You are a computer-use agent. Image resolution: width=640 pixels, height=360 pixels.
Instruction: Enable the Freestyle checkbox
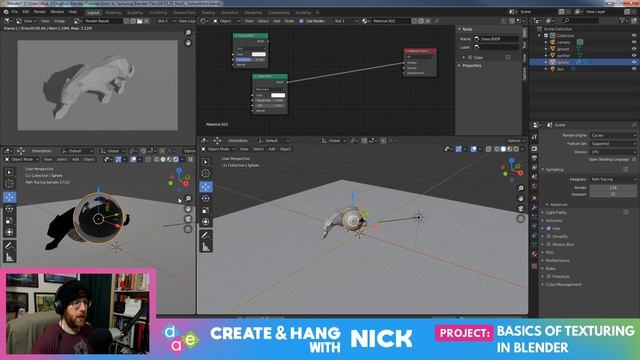549,276
